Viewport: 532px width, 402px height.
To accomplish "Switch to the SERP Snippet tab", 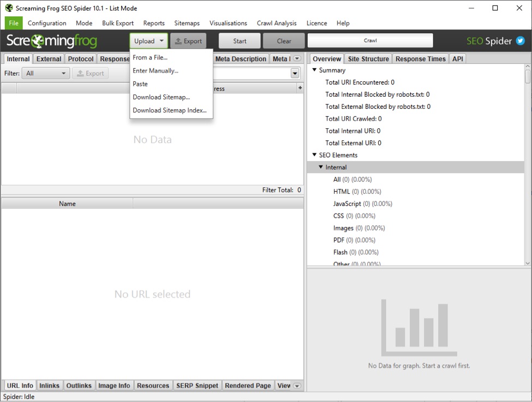I will 197,386.
